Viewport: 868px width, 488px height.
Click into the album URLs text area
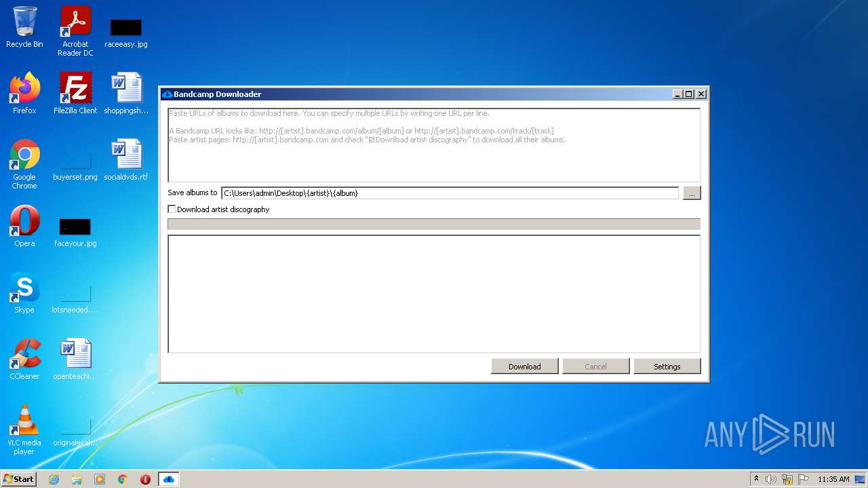coord(434,145)
